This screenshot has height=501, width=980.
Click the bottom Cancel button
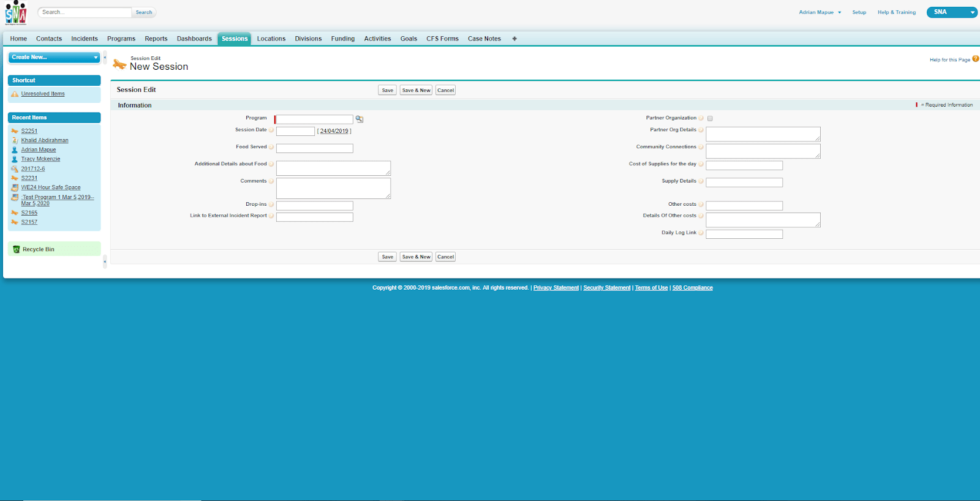[x=445, y=257]
